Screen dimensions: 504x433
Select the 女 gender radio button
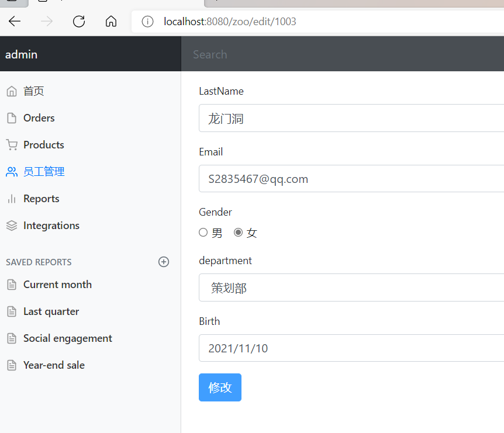click(x=238, y=233)
